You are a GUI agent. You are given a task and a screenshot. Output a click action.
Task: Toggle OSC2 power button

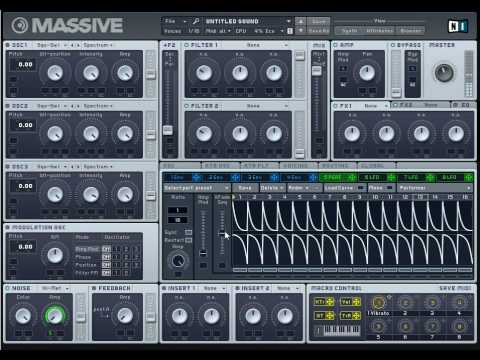8,106
